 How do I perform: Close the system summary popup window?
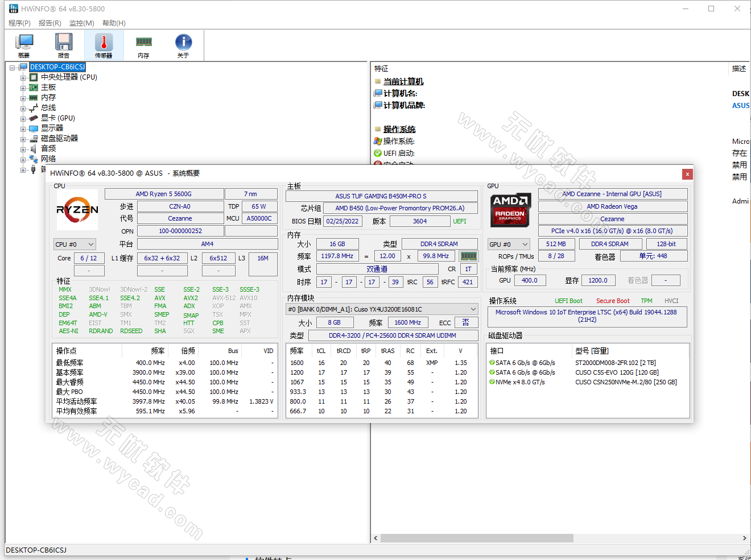coord(687,174)
